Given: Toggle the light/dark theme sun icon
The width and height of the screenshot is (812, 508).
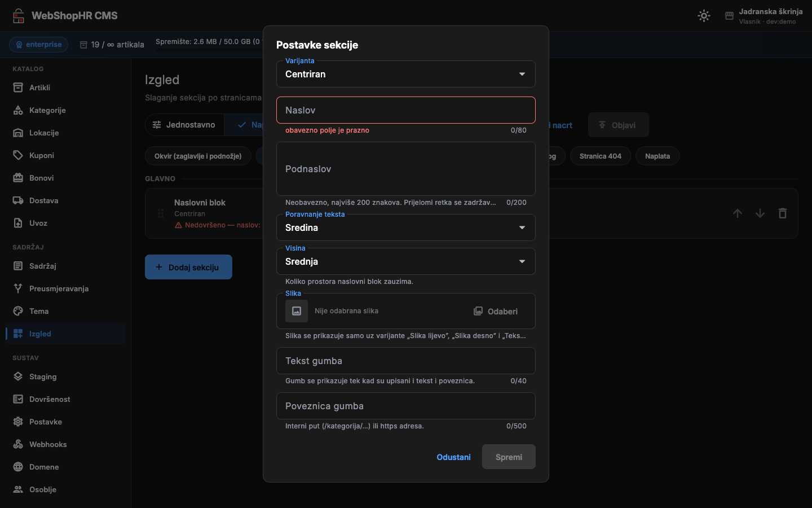Looking at the screenshot, I should (x=704, y=16).
